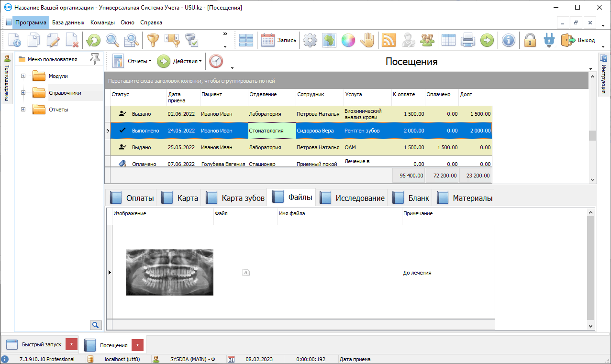Click the delete record icon with red X
The width and height of the screenshot is (611, 364).
72,40
